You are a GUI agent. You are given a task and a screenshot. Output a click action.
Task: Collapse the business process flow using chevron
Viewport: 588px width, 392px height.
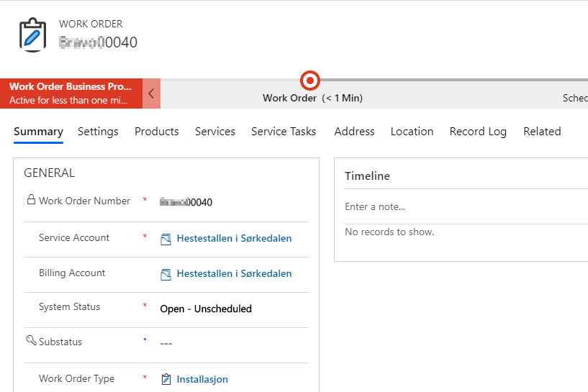(x=151, y=94)
